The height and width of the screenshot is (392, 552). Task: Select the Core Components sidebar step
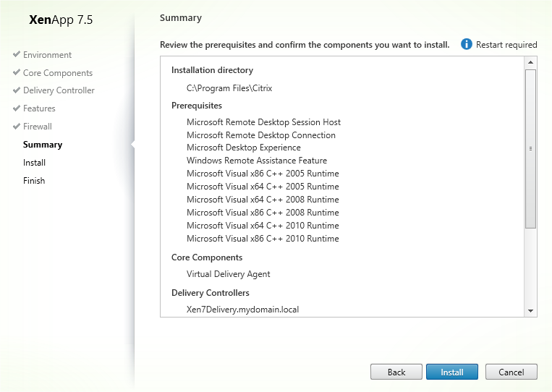[58, 73]
